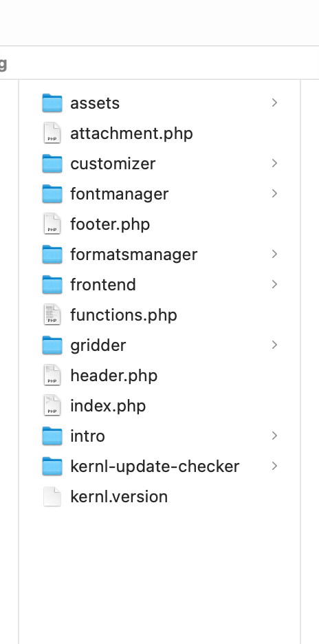Select the gridder folder name
The image size is (319, 644).
tap(98, 346)
